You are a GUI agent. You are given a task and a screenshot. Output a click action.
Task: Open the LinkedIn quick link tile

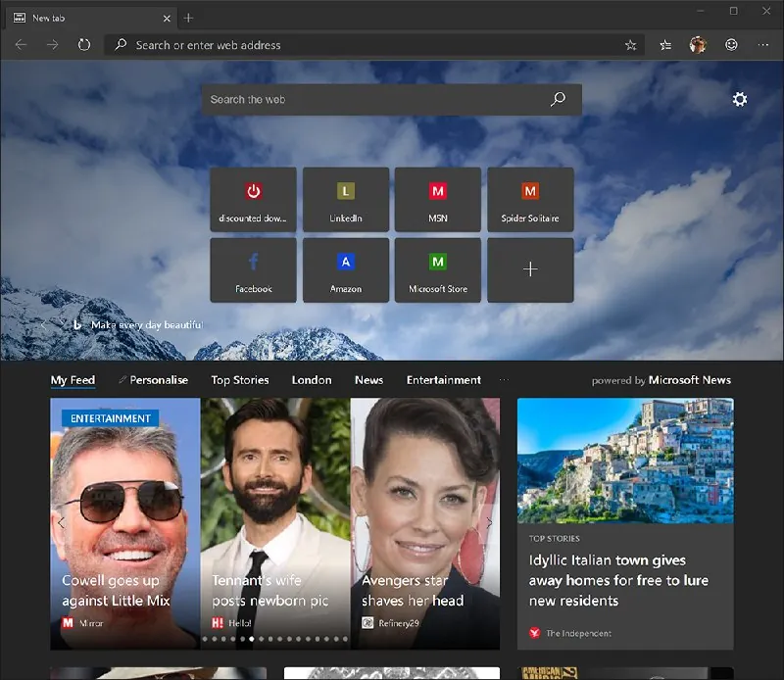click(346, 200)
